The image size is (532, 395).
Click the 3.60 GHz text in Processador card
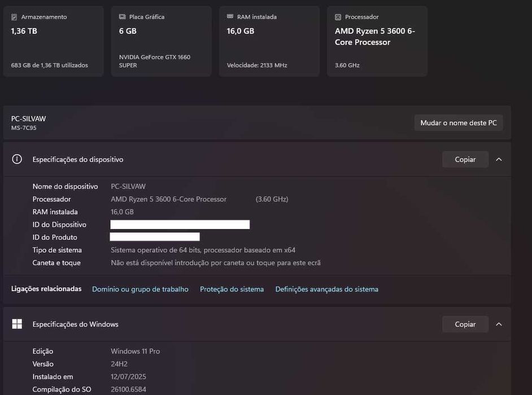(347, 65)
